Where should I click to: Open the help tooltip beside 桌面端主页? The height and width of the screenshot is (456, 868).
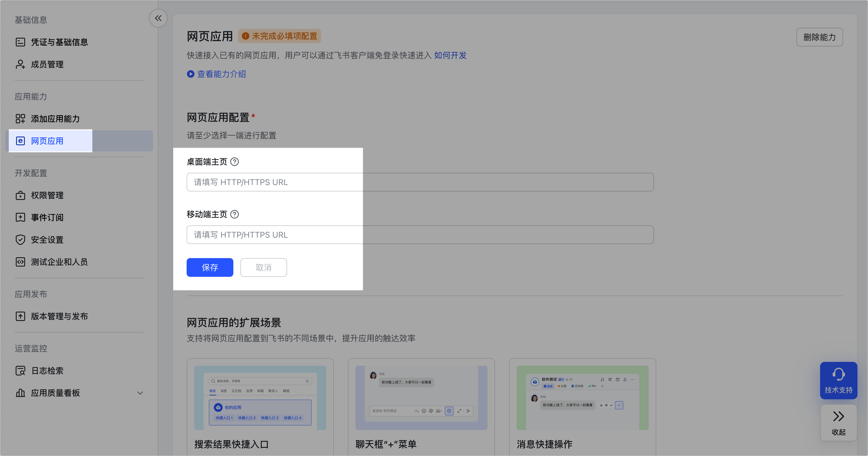[x=235, y=162]
